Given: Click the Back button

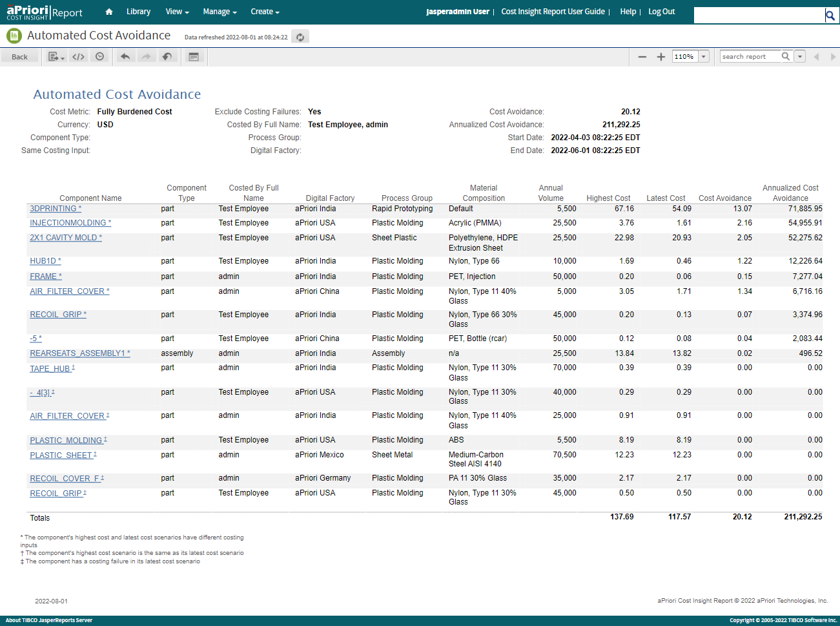Looking at the screenshot, I should pos(19,57).
